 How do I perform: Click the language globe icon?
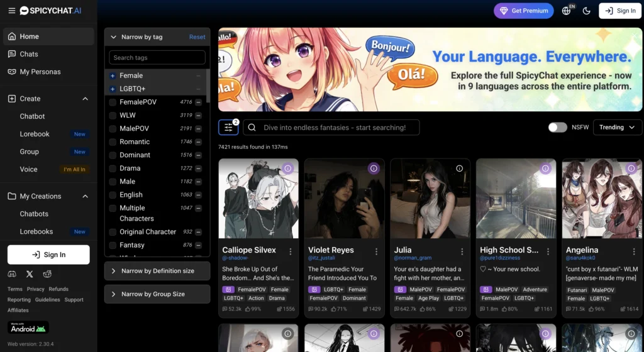pos(567,11)
